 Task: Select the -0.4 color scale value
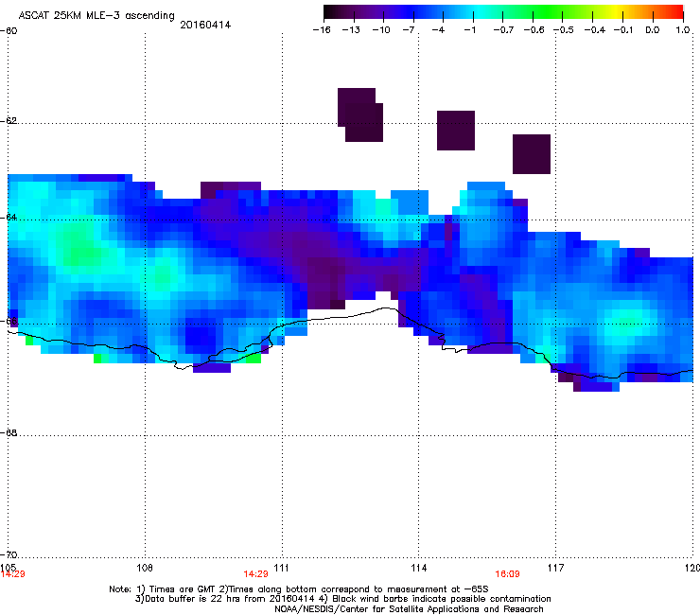click(595, 30)
